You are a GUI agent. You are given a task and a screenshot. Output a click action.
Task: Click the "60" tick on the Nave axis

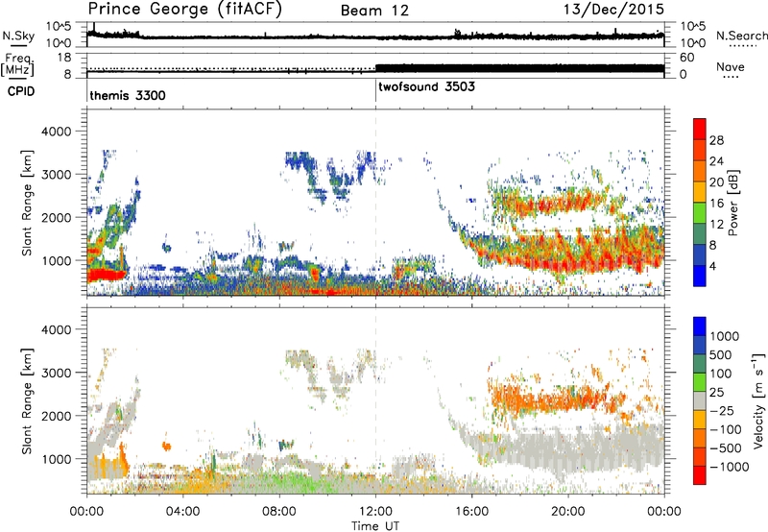coord(687,58)
